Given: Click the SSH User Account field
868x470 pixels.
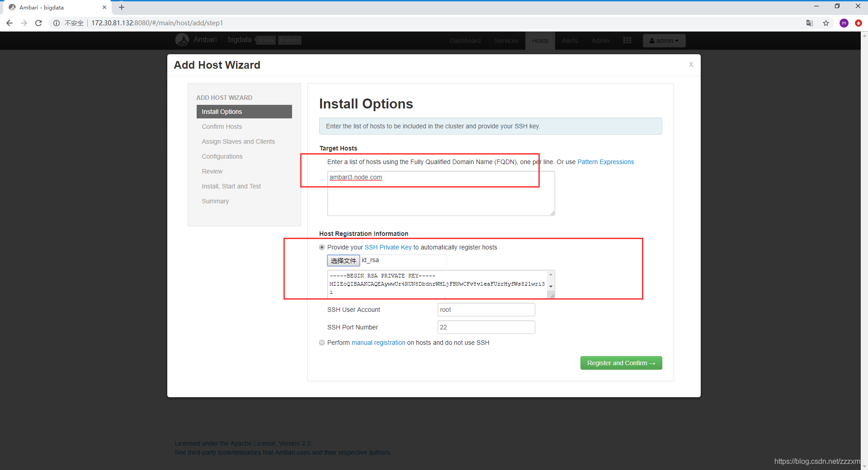Looking at the screenshot, I should 486,310.
